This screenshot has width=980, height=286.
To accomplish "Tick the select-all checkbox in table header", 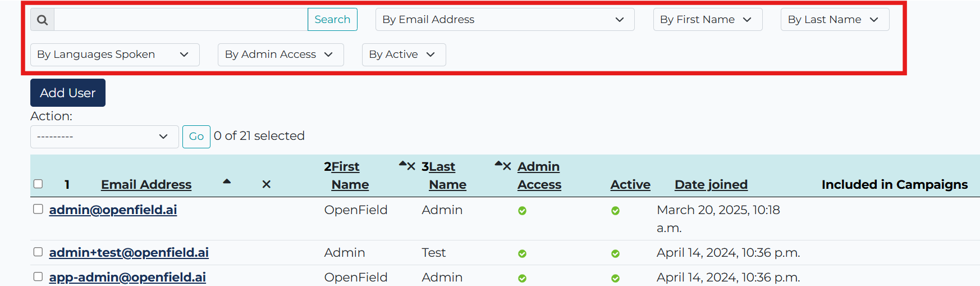I will pyautogui.click(x=38, y=184).
